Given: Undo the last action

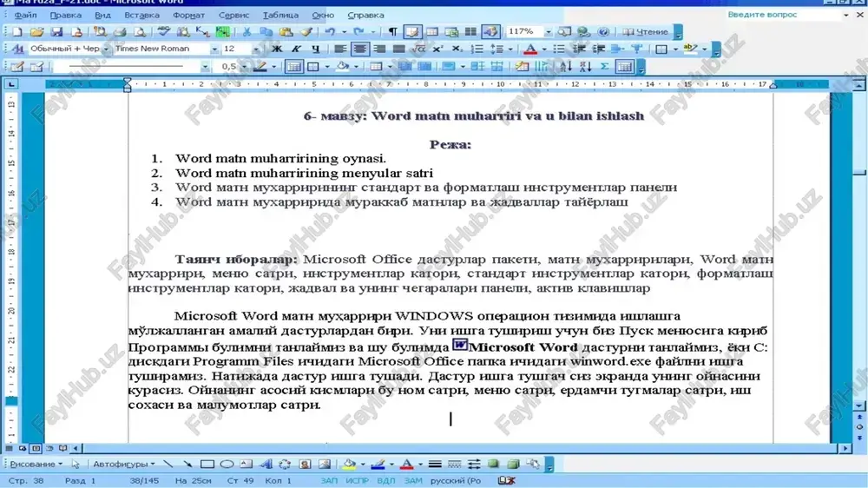Looking at the screenshot, I should click(330, 32).
